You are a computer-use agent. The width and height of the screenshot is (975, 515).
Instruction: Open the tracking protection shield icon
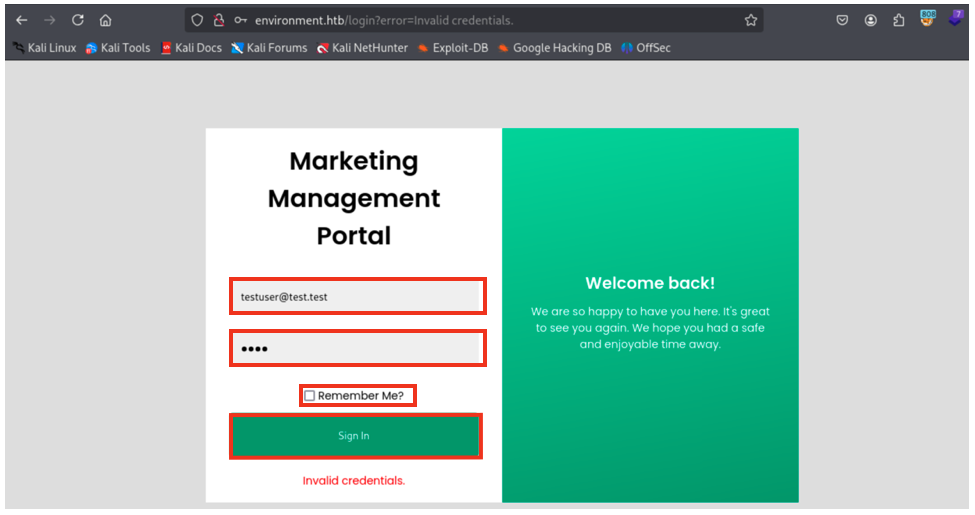coord(197,21)
